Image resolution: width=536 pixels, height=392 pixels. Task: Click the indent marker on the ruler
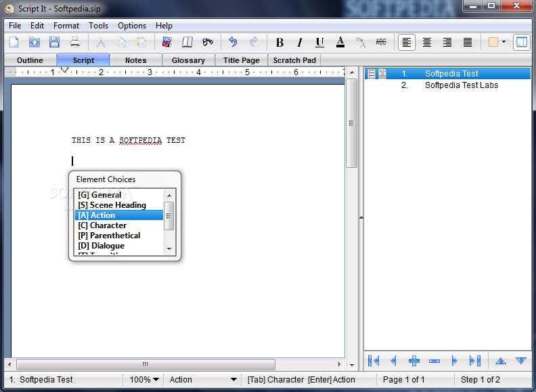(64, 70)
